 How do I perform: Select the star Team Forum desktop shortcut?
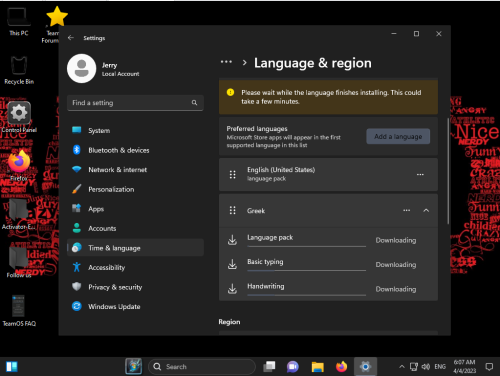pos(55,25)
